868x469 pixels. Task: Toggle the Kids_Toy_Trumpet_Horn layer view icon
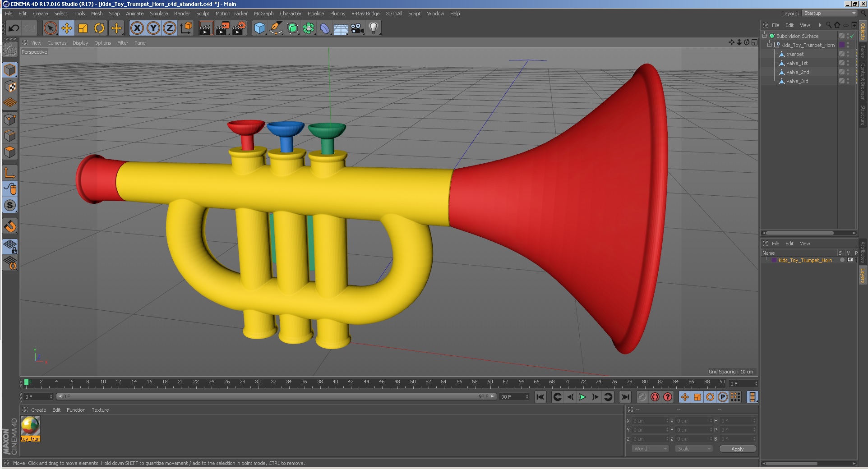[x=850, y=260]
